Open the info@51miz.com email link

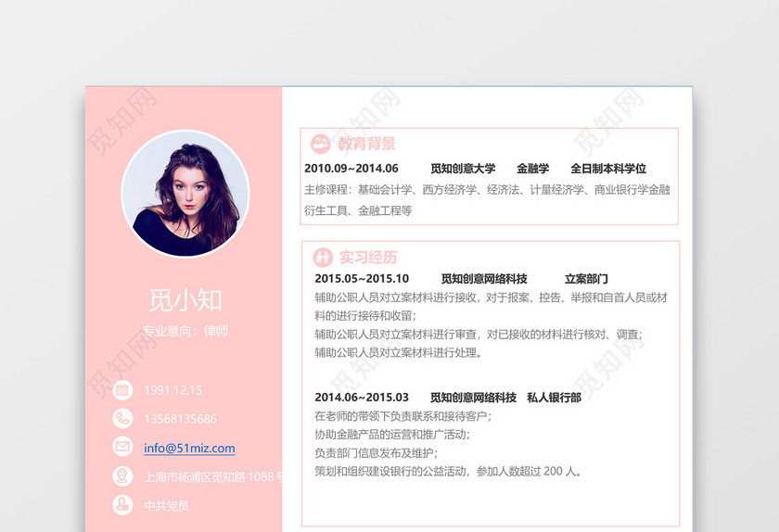[x=189, y=448]
